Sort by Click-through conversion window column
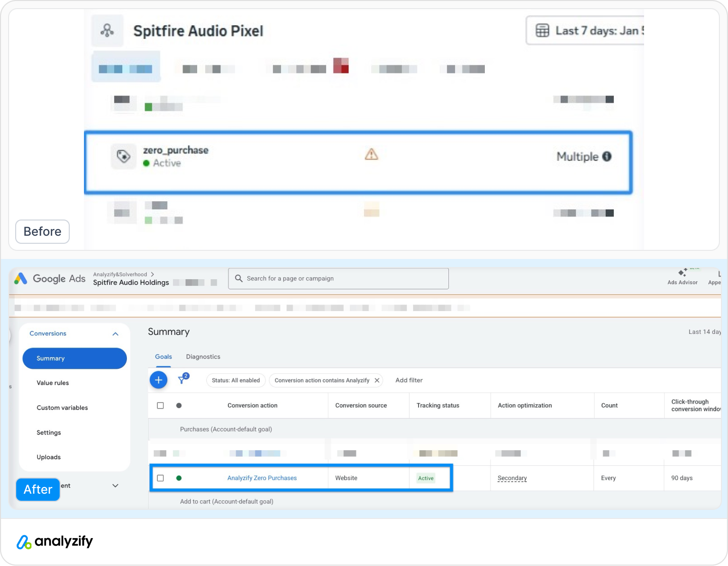 point(696,406)
